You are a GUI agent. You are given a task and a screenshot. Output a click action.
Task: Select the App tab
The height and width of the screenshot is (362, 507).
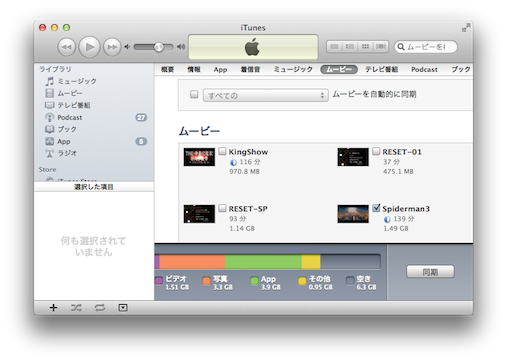point(220,69)
